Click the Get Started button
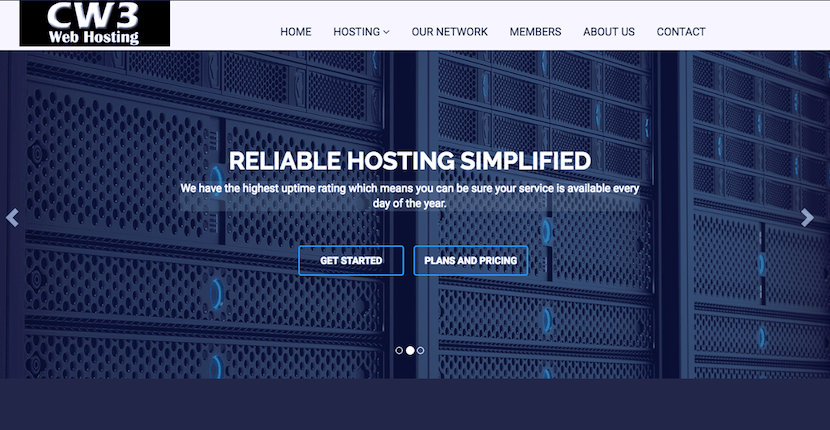 (351, 261)
